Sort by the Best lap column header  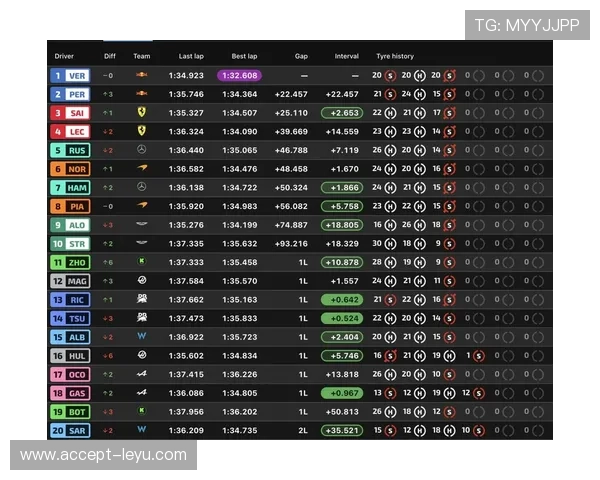(x=244, y=56)
